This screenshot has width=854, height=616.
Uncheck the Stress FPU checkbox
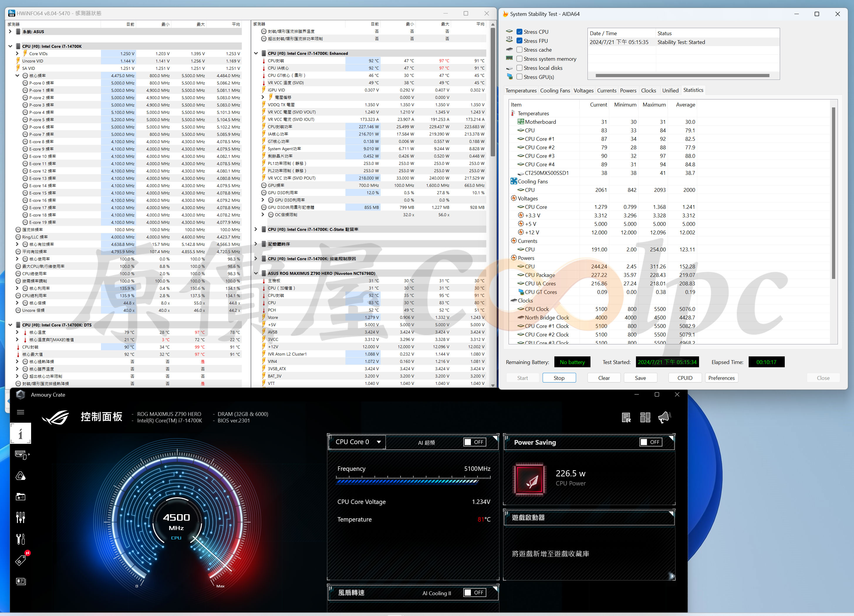coord(519,41)
